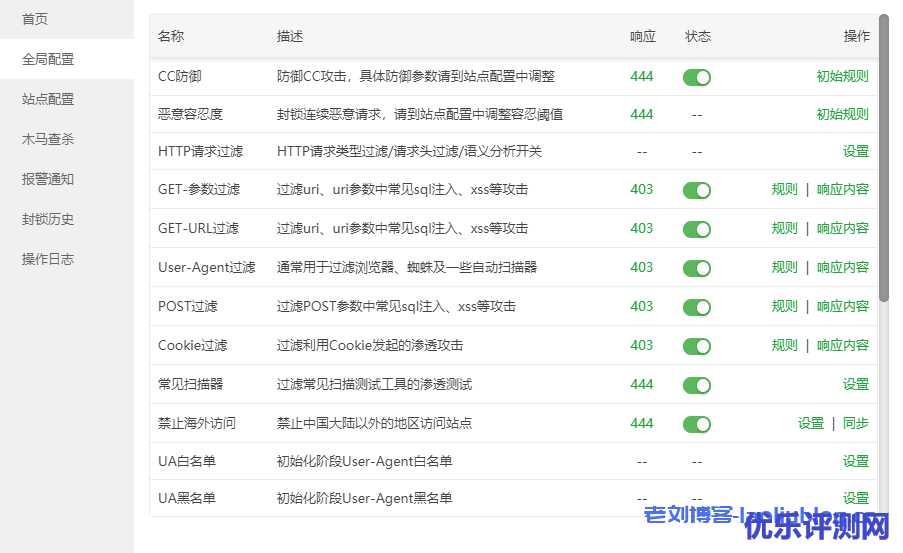Go to 木马查杀 in sidebar
This screenshot has height=553, width=903.
[x=48, y=139]
